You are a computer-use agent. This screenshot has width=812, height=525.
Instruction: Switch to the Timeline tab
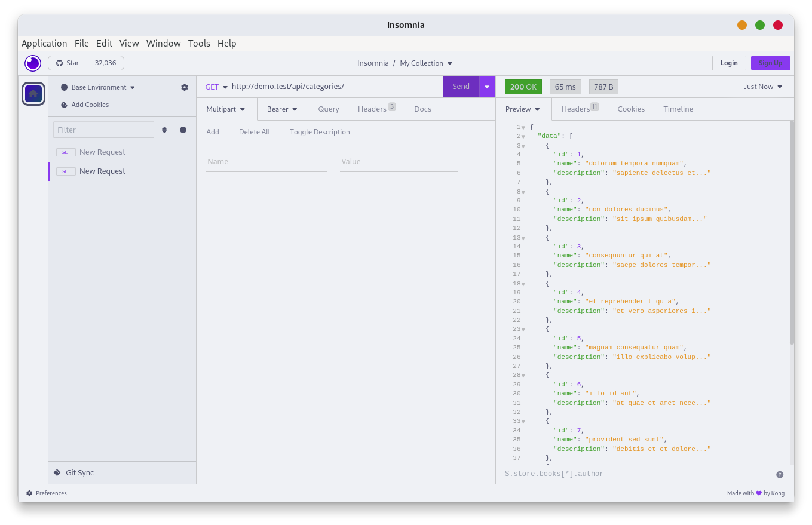[678, 109]
